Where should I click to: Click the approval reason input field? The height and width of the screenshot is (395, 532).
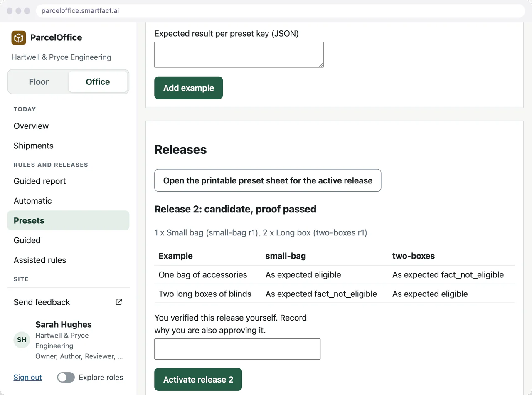tap(237, 349)
